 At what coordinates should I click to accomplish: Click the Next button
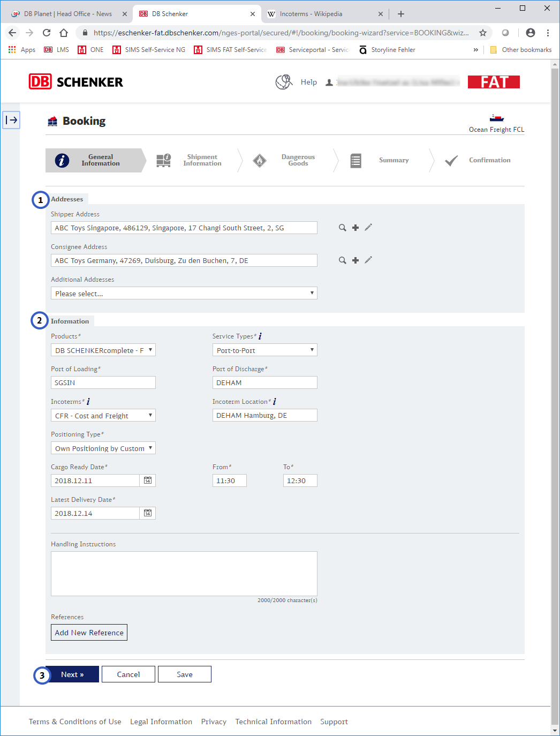tap(72, 674)
